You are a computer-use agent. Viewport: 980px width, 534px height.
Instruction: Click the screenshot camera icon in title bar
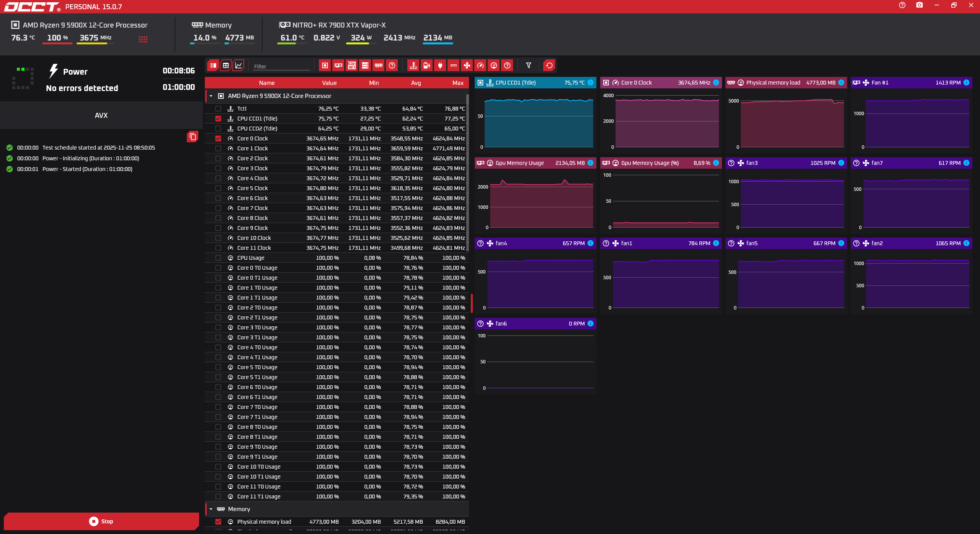[920, 5]
